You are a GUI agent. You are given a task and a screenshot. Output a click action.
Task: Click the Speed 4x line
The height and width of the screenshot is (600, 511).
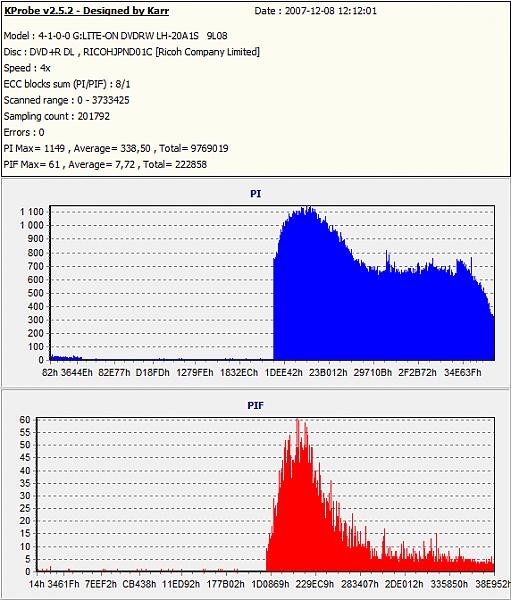27,68
